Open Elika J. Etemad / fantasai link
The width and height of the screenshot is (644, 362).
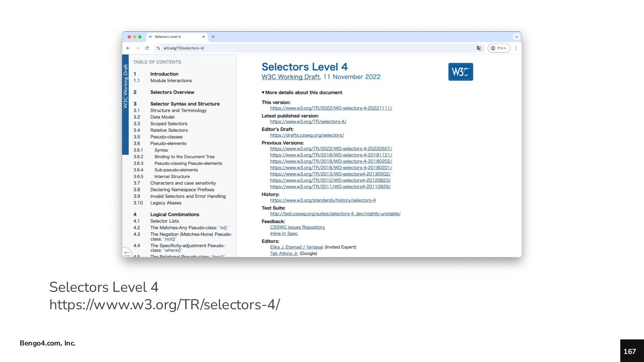pyautogui.click(x=297, y=247)
